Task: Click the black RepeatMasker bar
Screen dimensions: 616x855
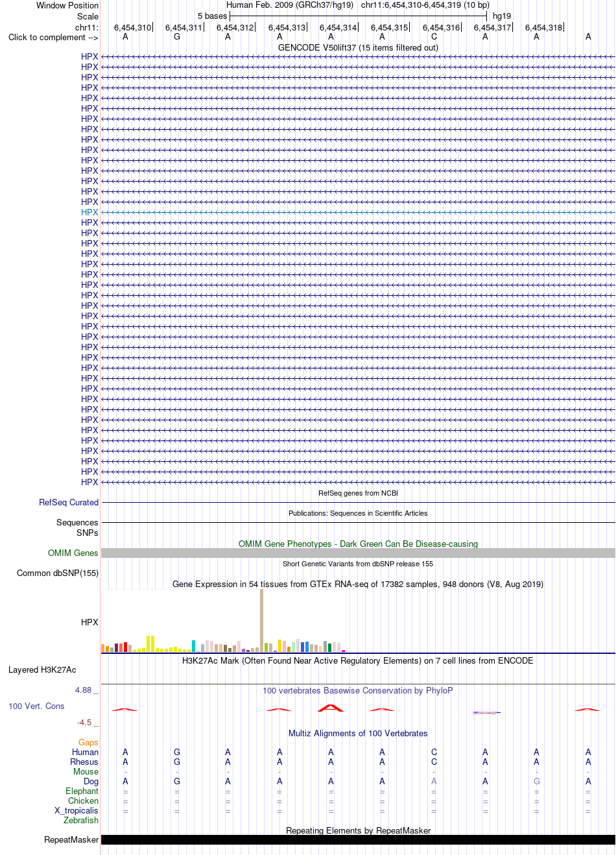Action: pyautogui.click(x=358, y=839)
